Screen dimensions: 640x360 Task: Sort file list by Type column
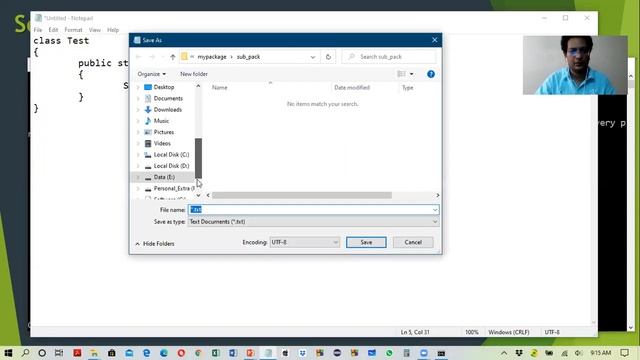(407, 87)
